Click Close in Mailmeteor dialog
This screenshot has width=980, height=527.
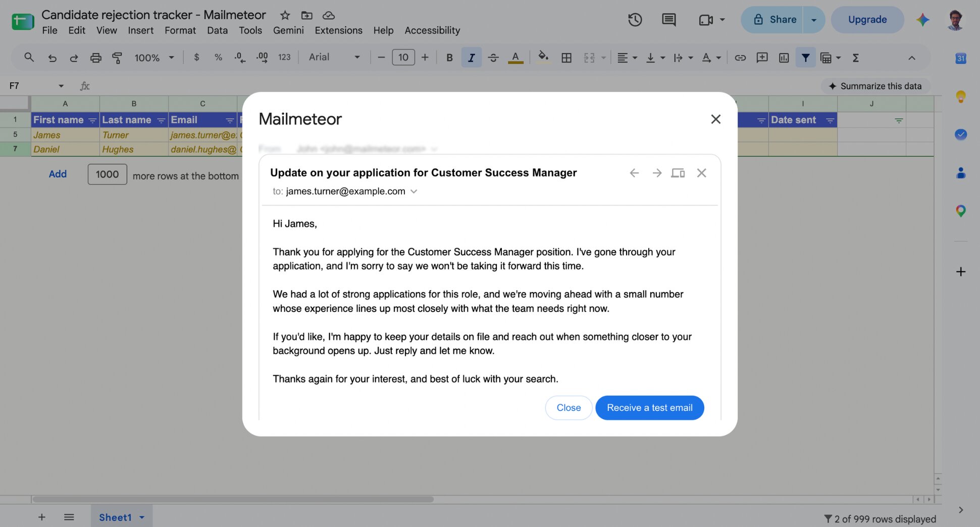point(569,408)
